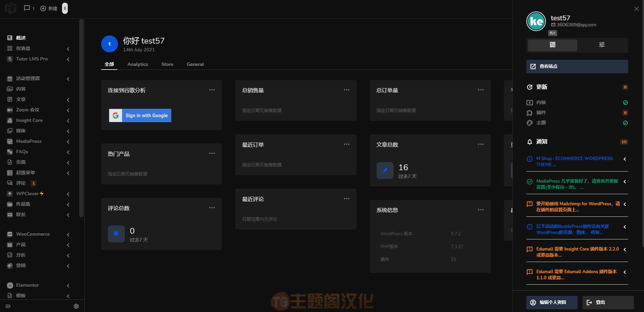Click the notification bell icon beside 通知

point(530,142)
